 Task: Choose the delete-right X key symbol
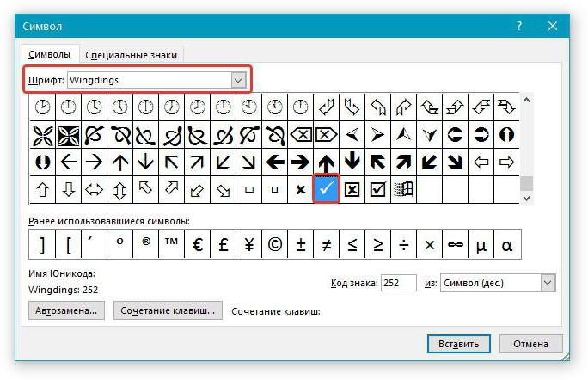[326, 135]
